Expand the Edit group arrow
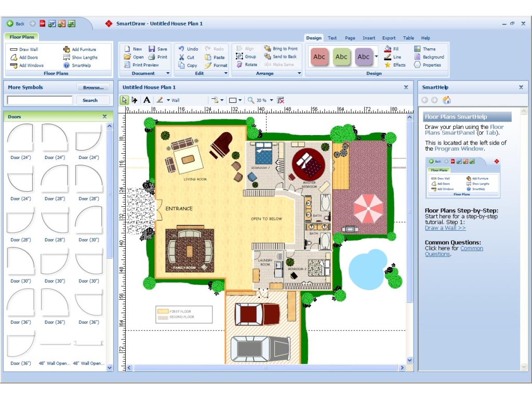This screenshot has height=399, width=532. [226, 73]
